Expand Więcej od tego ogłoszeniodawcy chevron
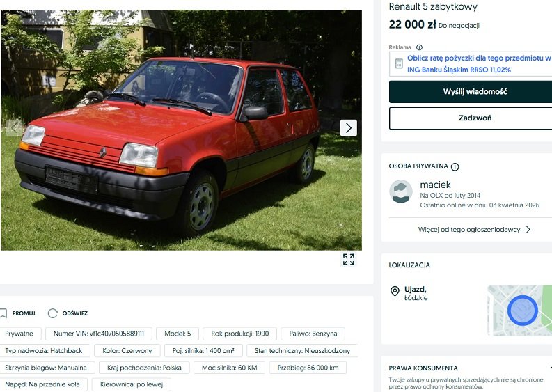Viewport: 552px width, 392px height. [x=528, y=229]
